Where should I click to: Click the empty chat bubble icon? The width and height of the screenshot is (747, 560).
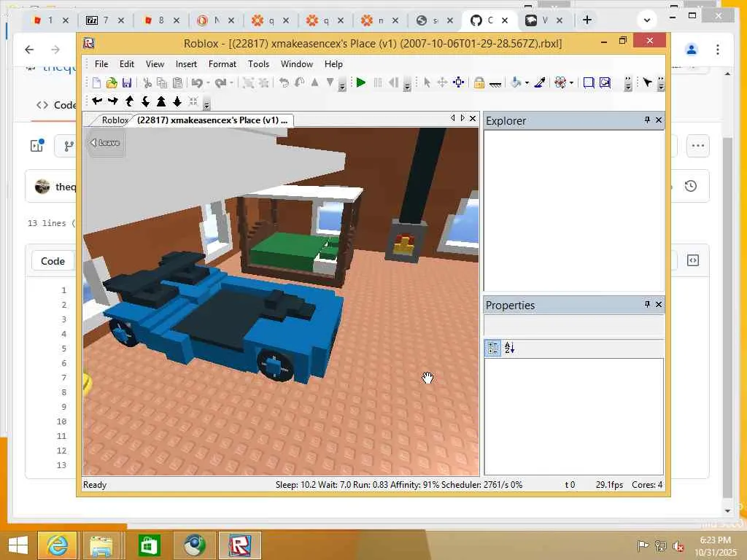pos(589,83)
